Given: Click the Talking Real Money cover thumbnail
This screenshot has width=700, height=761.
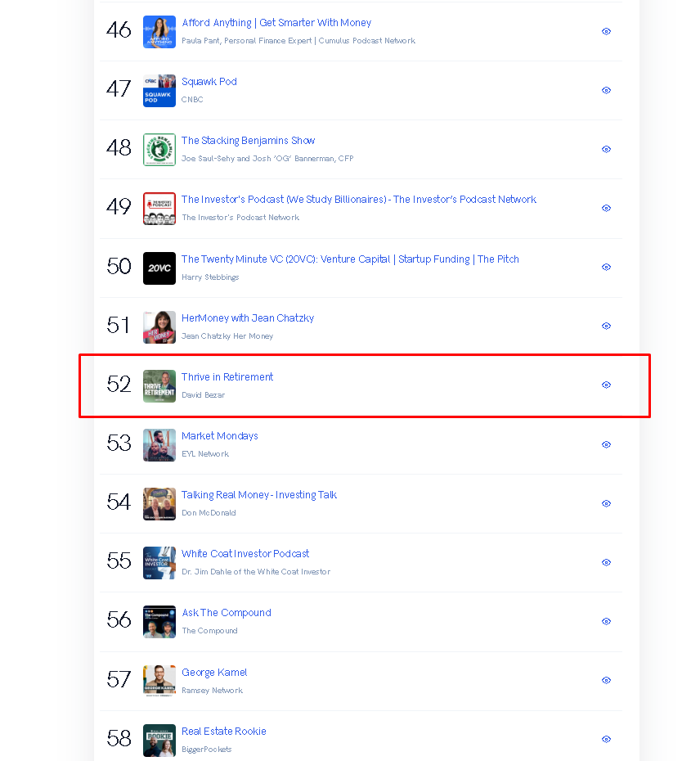Looking at the screenshot, I should (159, 504).
